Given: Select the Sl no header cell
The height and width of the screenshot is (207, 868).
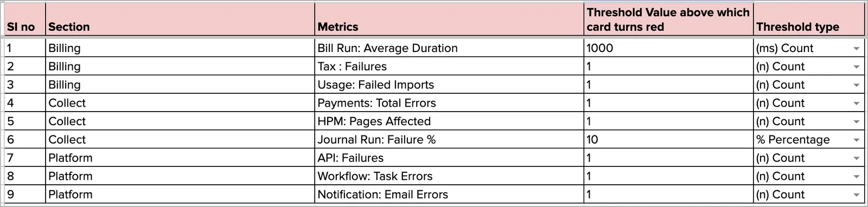Looking at the screenshot, I should [25, 20].
